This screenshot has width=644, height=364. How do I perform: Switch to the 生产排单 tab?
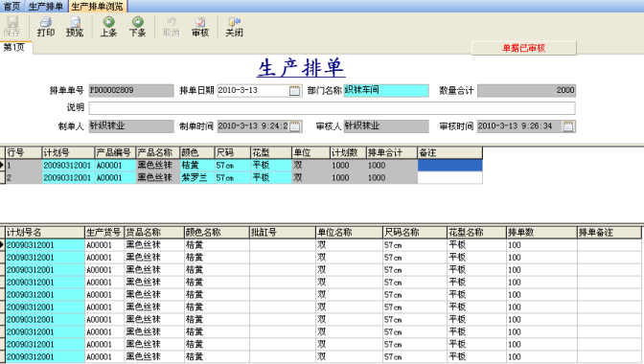[x=46, y=6]
